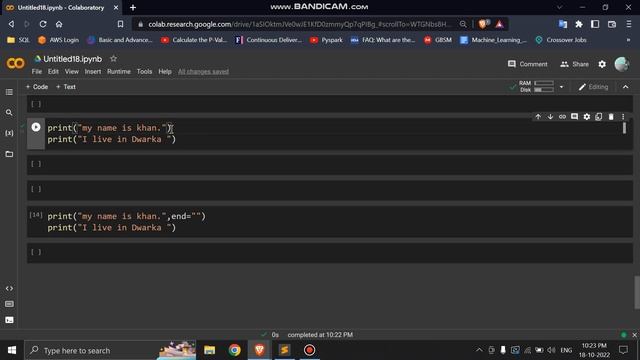Viewport: 640px width, 360px height.
Task: Click the notebook vertical scrollbar
Action: pyautogui.click(x=637, y=293)
